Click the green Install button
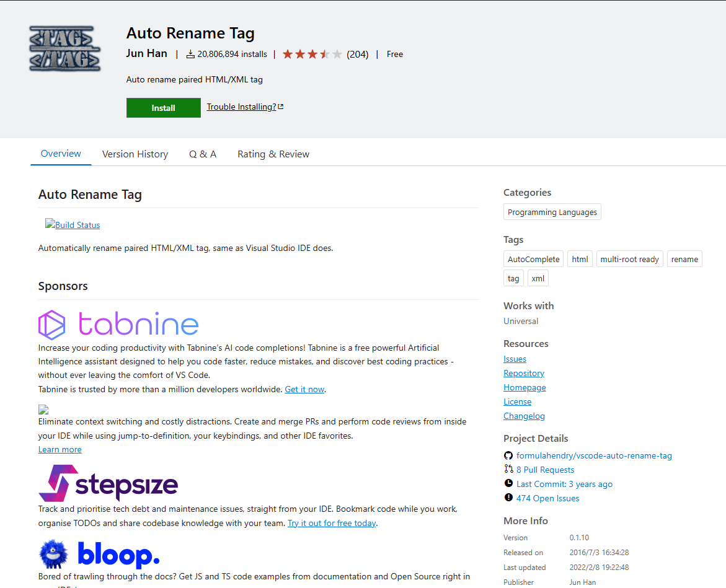This screenshot has height=588, width=726. coord(164,108)
